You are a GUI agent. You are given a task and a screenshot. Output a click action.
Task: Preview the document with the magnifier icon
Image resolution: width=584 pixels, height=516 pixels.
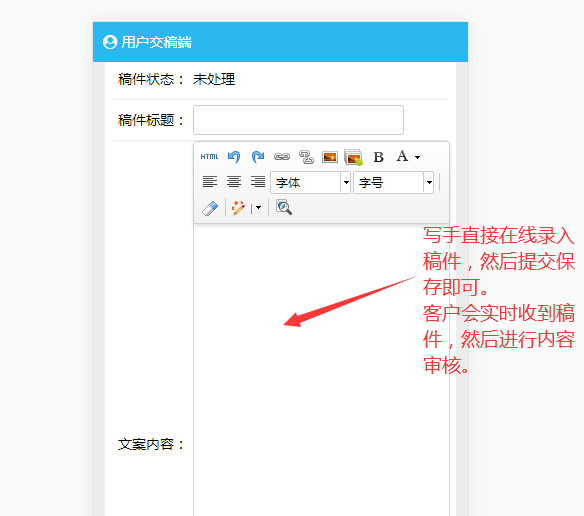(284, 208)
